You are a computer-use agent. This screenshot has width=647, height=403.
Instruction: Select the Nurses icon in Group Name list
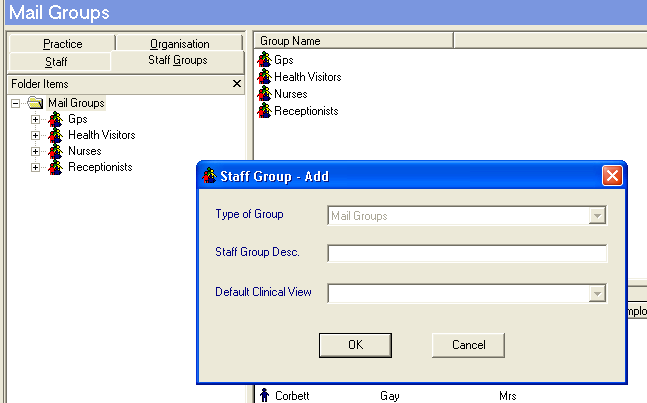[264, 94]
